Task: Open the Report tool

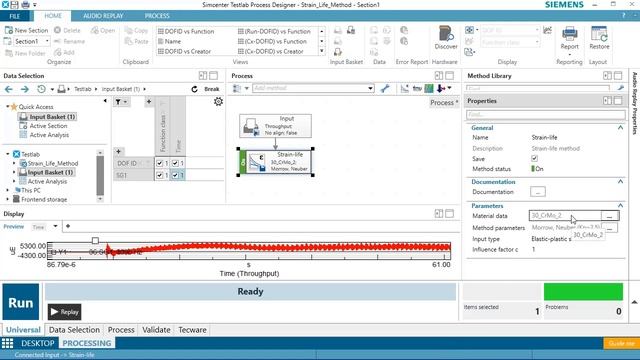Action: click(569, 34)
